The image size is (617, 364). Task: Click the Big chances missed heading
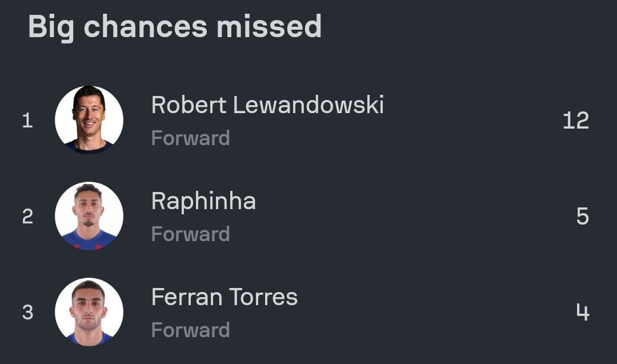[175, 26]
